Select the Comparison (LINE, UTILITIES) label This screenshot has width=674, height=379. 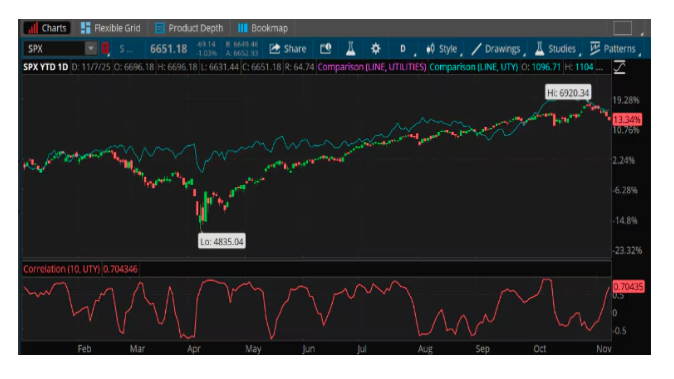(372, 67)
